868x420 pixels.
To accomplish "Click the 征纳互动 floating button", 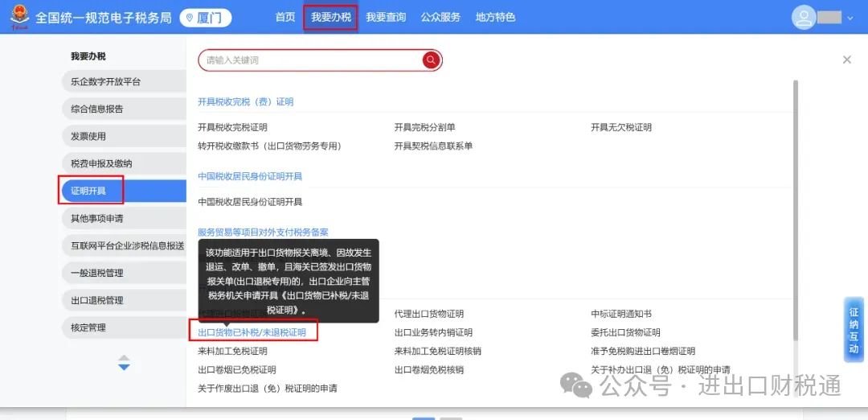I will click(854, 330).
